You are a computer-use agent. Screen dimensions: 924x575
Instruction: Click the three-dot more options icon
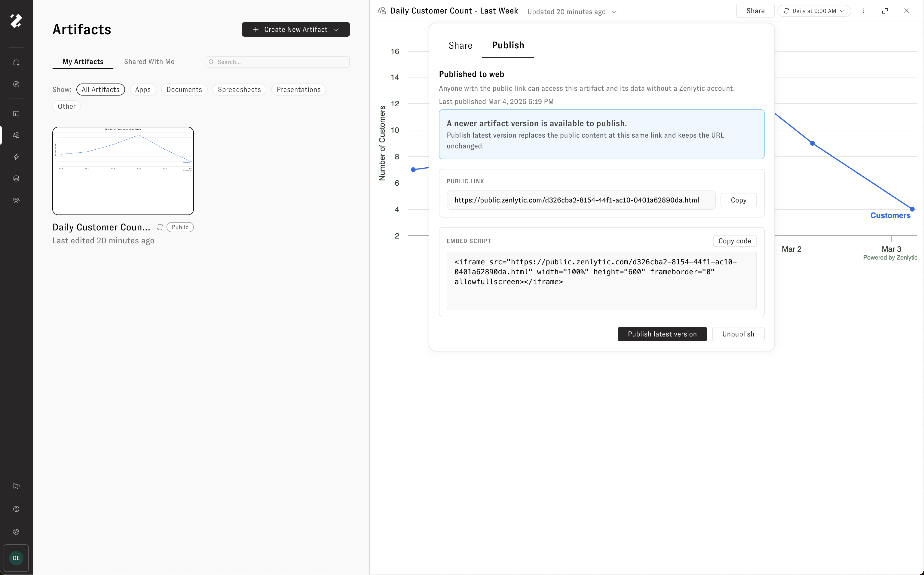(863, 11)
